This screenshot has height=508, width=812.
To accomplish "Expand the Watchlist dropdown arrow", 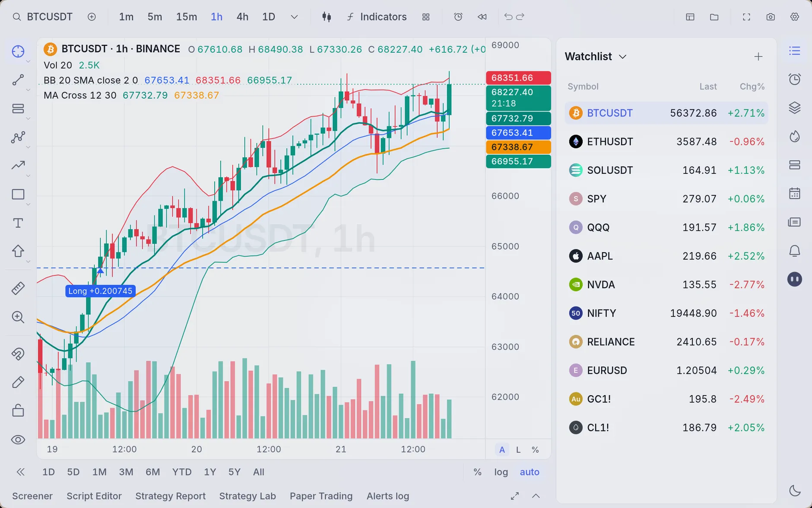I will click(622, 57).
